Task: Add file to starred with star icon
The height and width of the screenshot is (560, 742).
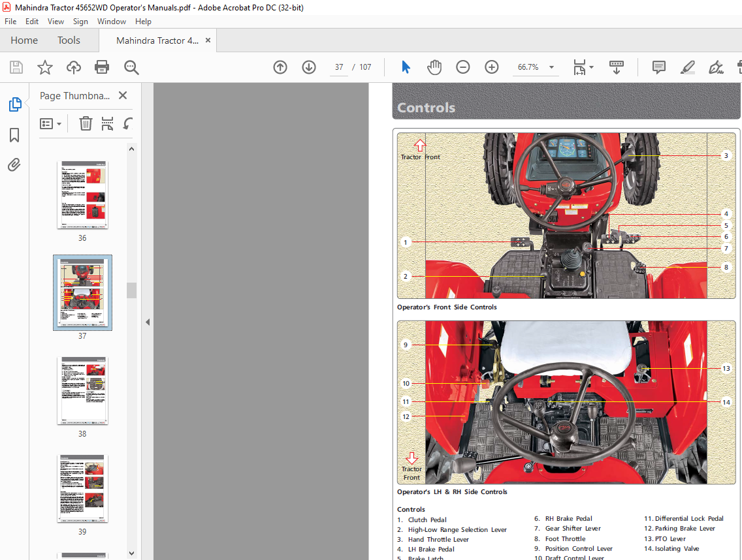Action: [x=45, y=67]
